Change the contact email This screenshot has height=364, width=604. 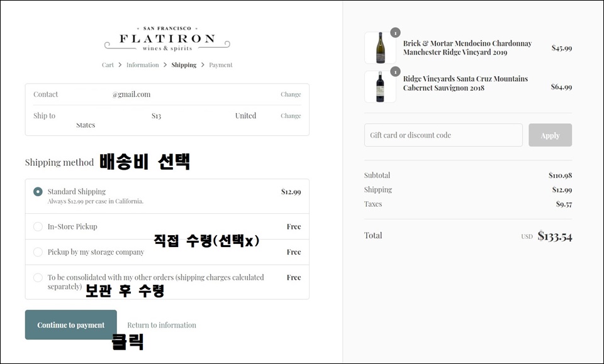click(291, 94)
